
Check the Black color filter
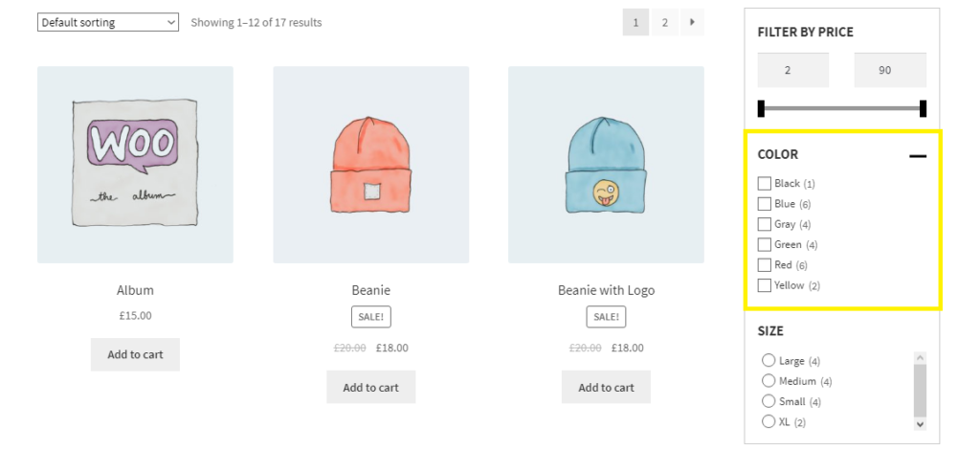pos(764,184)
